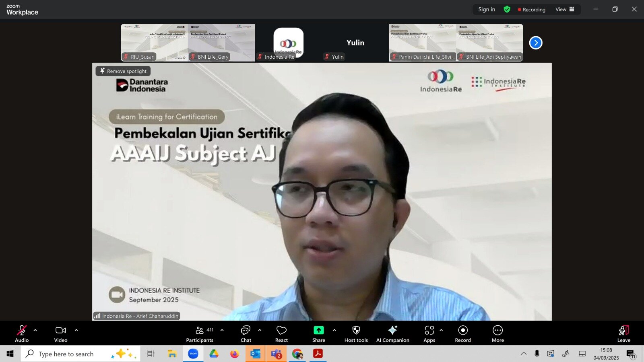
Task: Open the Participants panel
Action: tap(200, 334)
